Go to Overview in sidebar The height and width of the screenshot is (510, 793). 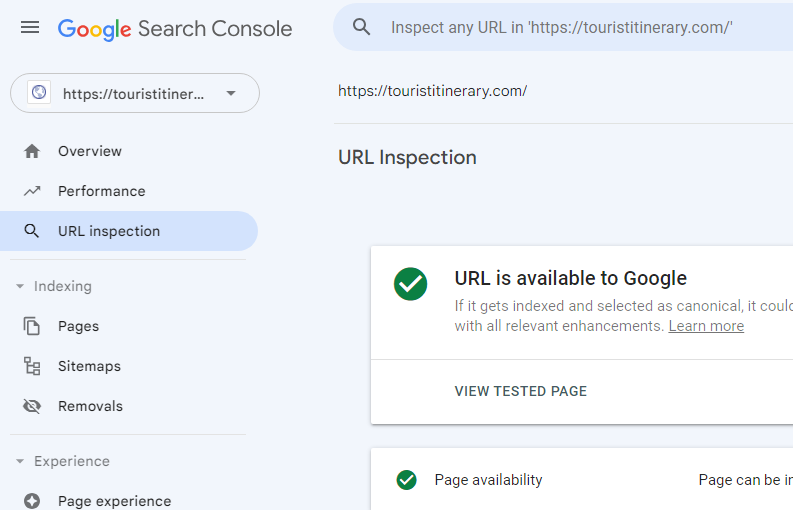point(90,151)
